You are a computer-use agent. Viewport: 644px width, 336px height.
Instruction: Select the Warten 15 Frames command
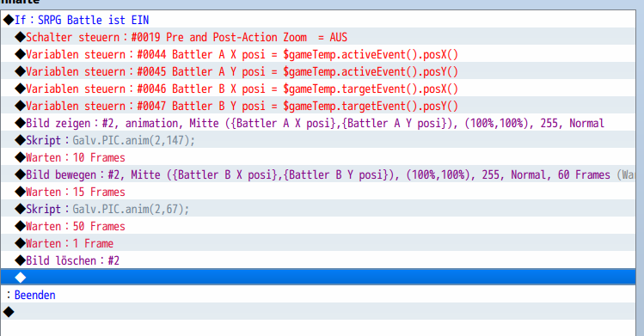[x=318, y=192]
